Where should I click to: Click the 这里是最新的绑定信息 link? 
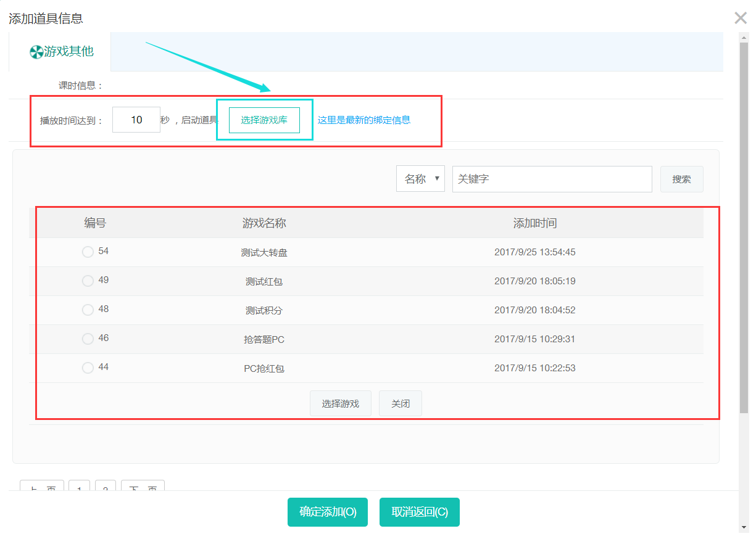[x=363, y=120]
